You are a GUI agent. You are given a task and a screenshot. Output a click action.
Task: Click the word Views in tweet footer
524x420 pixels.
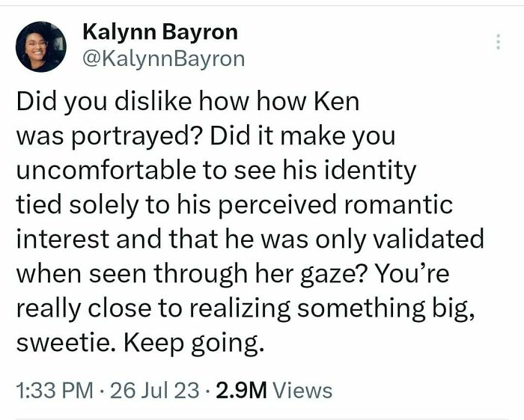coord(302,390)
